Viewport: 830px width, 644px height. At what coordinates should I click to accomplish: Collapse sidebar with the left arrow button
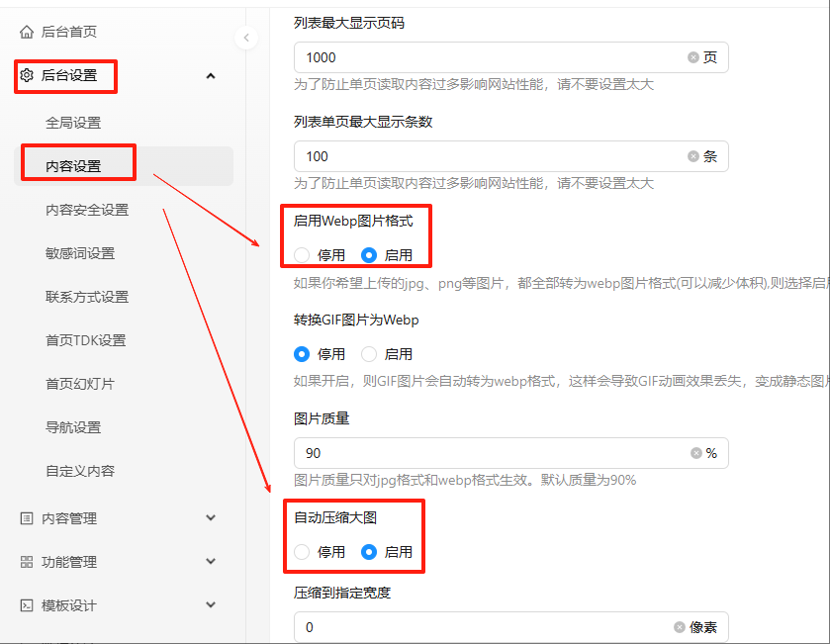[x=246, y=38]
